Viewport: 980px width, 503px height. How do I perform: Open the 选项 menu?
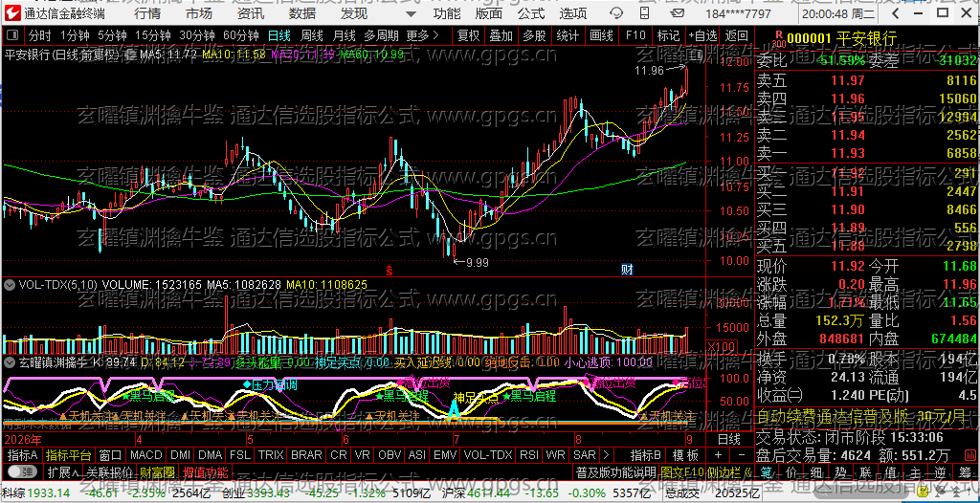coord(573,13)
